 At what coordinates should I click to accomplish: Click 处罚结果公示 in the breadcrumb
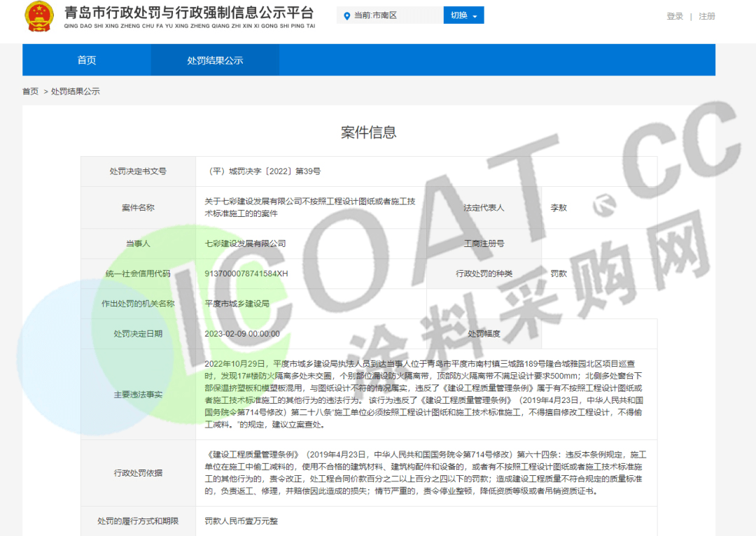pos(76,92)
